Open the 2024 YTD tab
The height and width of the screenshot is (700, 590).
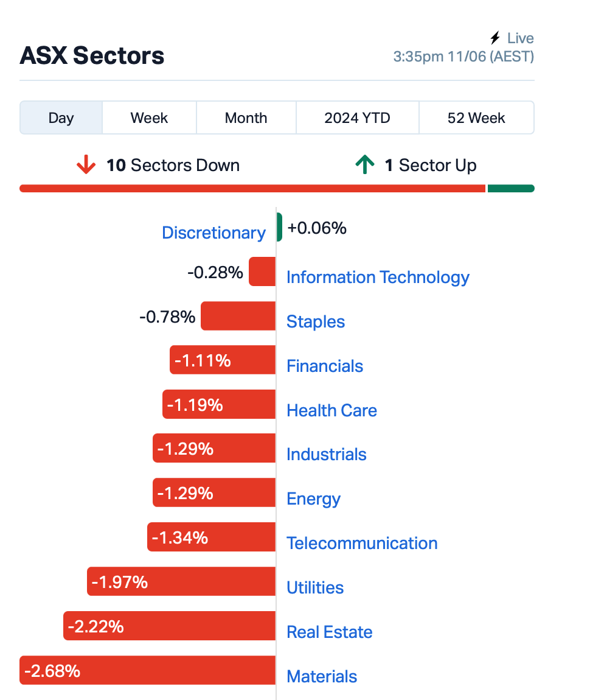(x=357, y=117)
